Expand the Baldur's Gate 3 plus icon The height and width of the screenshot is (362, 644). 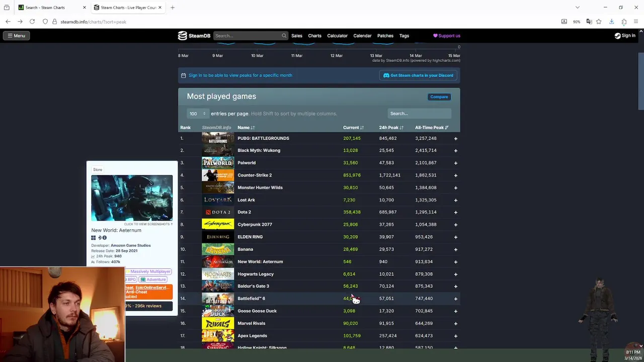point(455,286)
